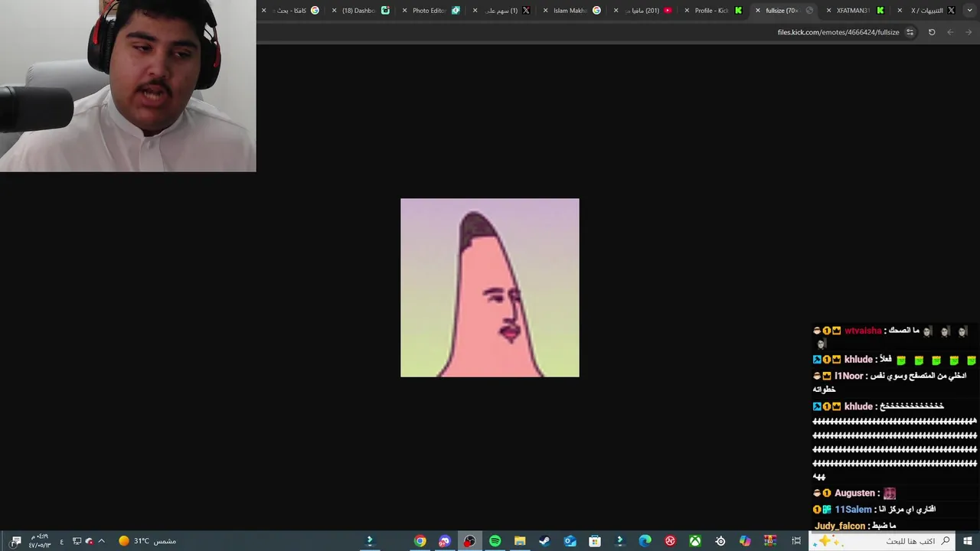Open Microsoft Store from the taskbar
980x551 pixels.
point(595,541)
